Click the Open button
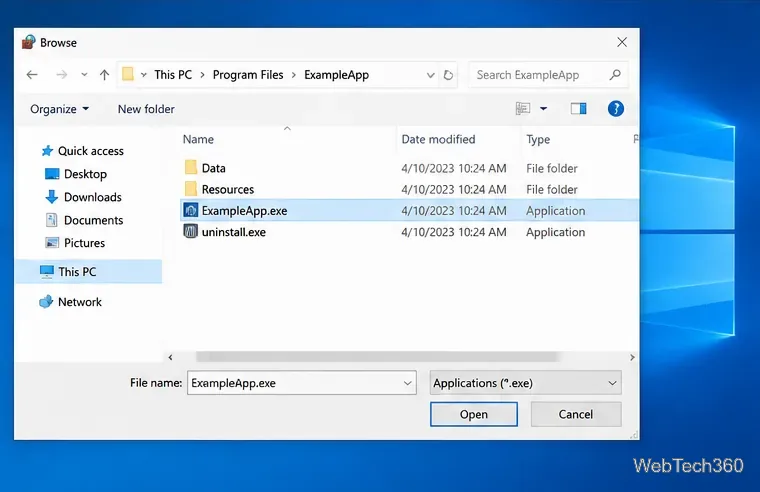This screenshot has width=760, height=492. point(474,414)
